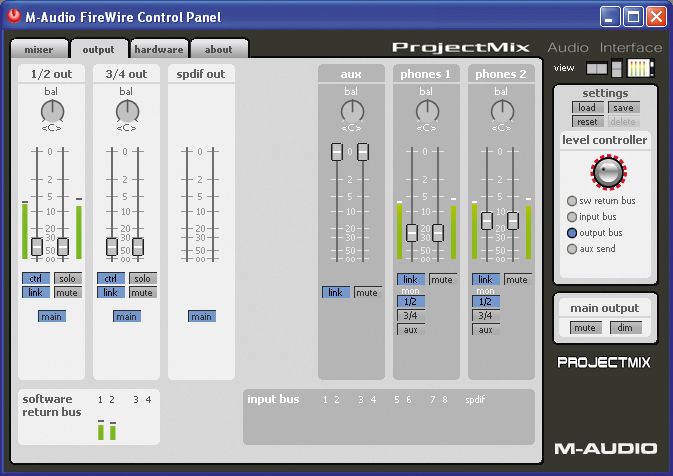Toggle main button on 1/2 out
The width and height of the screenshot is (673, 476).
[x=52, y=316]
